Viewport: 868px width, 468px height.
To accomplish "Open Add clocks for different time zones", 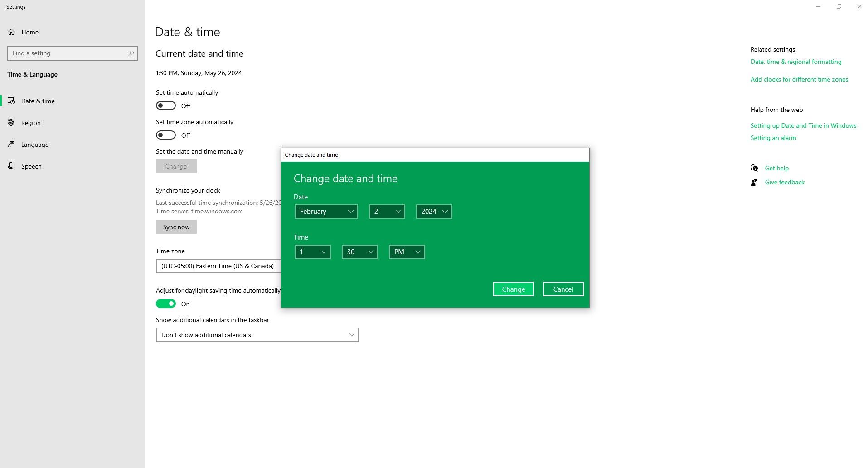I will [799, 79].
